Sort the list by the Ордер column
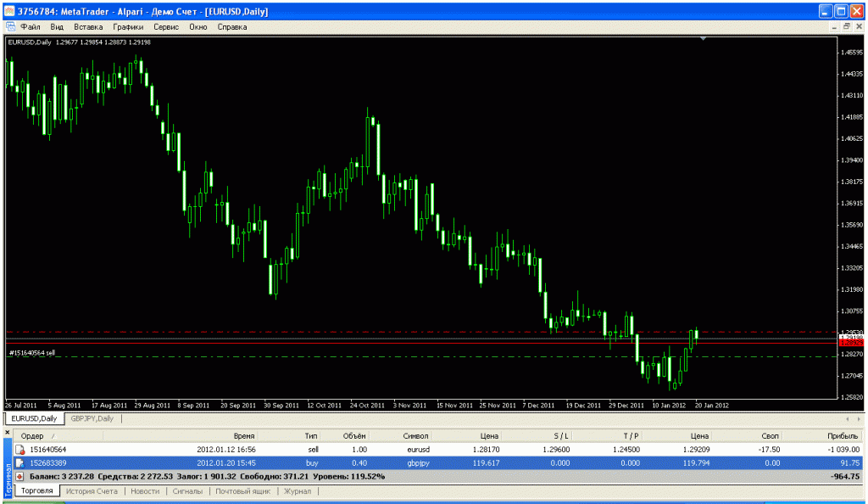868x504 pixels. click(x=32, y=435)
